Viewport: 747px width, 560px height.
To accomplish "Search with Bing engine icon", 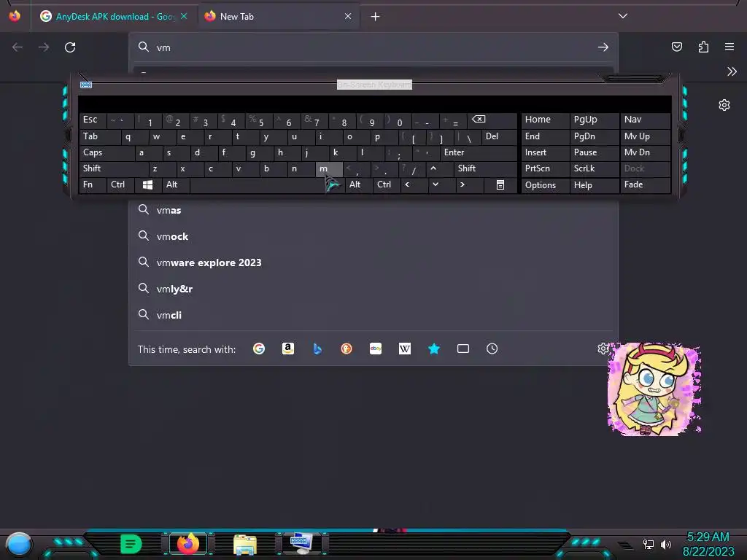I will tap(317, 349).
